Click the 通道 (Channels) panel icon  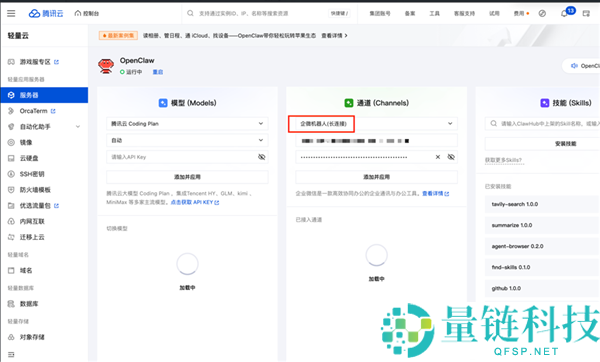click(x=349, y=103)
